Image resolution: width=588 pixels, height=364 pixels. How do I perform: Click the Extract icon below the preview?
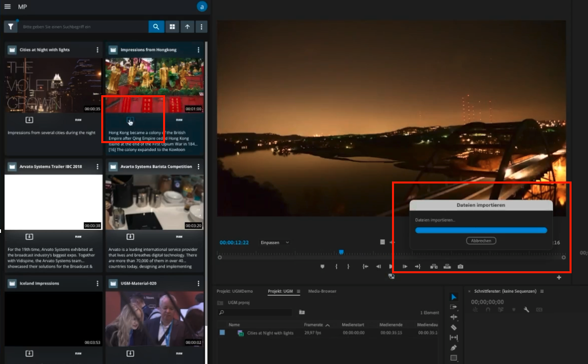point(447,266)
